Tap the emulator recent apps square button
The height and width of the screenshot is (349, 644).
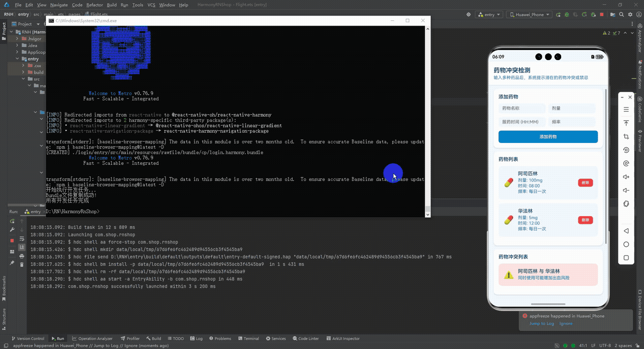(626, 258)
